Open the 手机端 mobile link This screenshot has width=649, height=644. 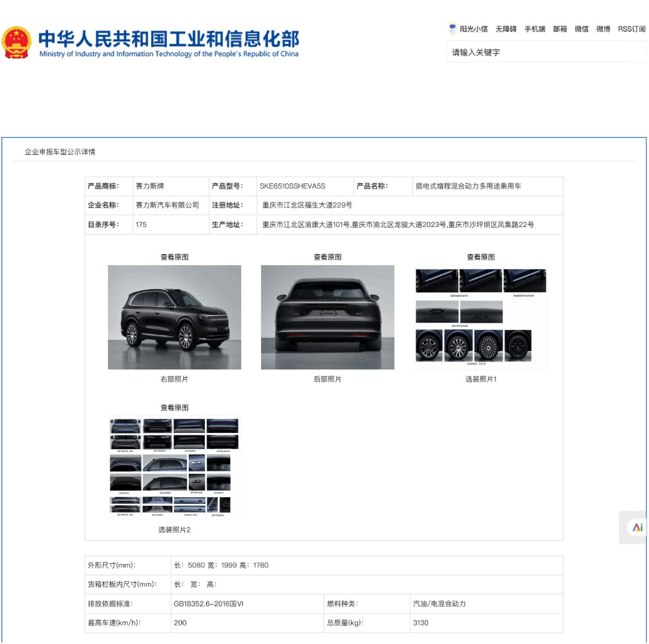535,29
